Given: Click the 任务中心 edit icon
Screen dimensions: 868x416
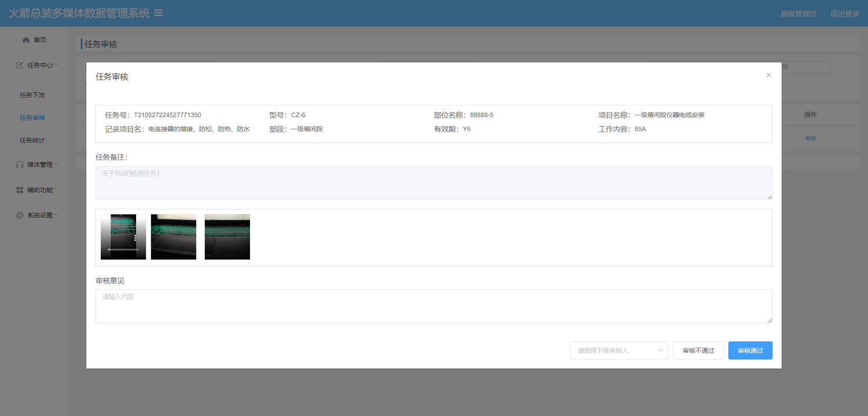Looking at the screenshot, I should pos(19,65).
